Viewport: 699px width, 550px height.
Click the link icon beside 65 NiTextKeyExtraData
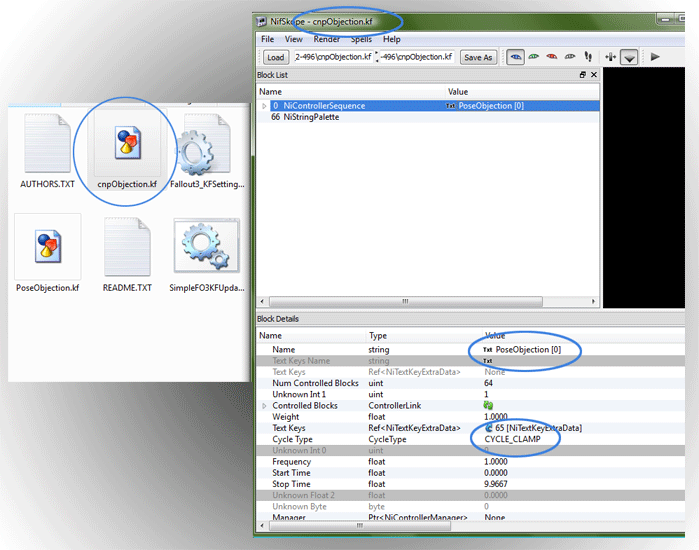(x=489, y=428)
